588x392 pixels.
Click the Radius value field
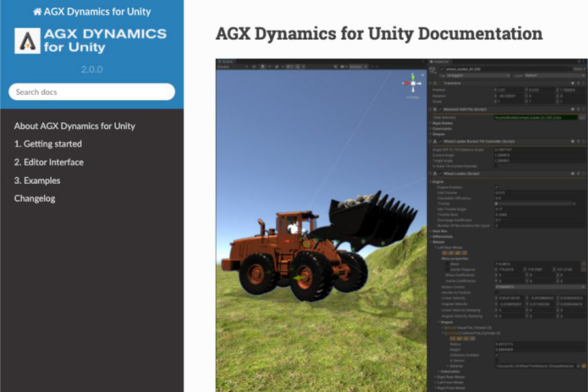click(x=540, y=344)
